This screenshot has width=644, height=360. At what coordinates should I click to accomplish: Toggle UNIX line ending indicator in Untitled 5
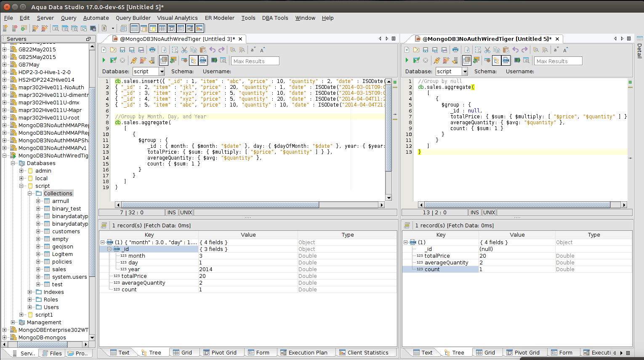pos(489,213)
